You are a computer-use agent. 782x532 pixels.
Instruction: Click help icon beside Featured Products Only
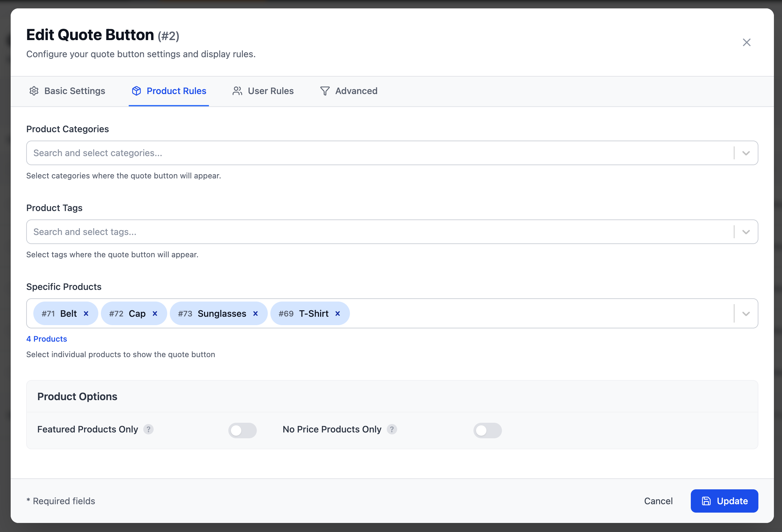click(148, 429)
